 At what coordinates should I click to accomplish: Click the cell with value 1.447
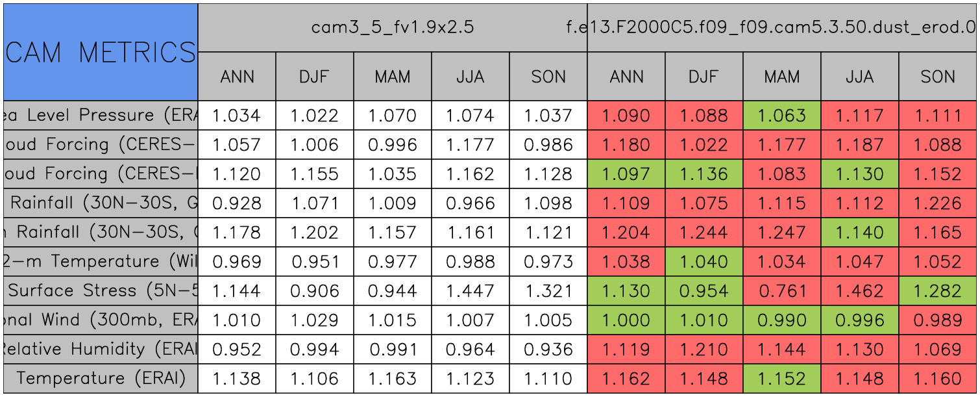(471, 290)
